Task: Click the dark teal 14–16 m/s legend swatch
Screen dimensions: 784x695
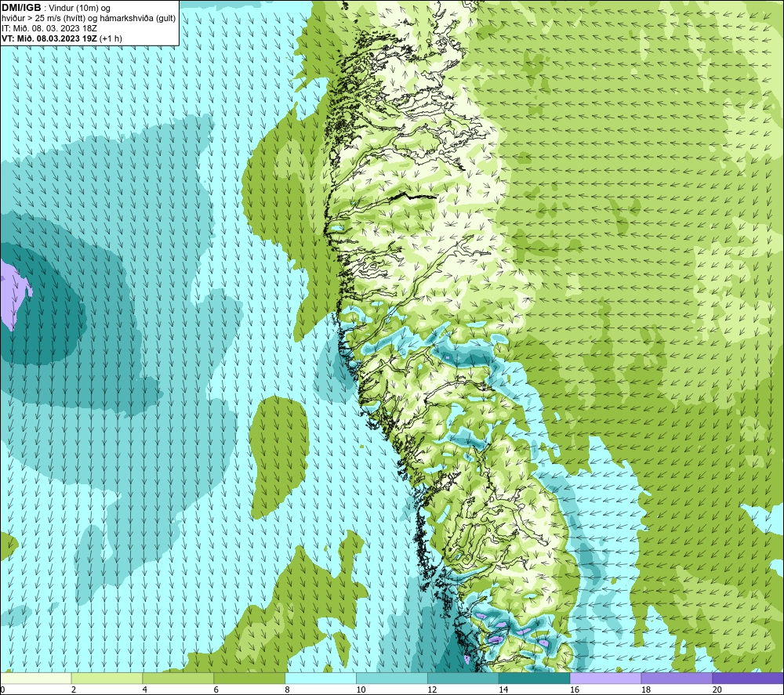Action: pos(535,678)
